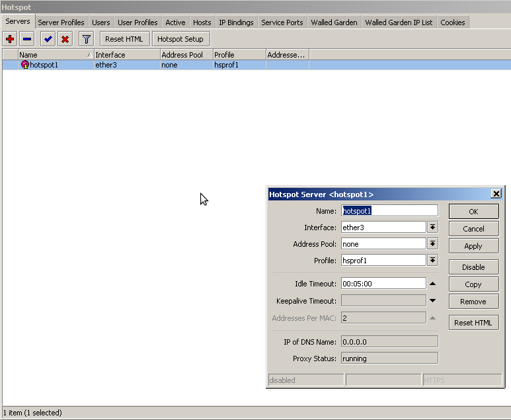Click the Name input field
511x420 pixels.
(x=389, y=210)
